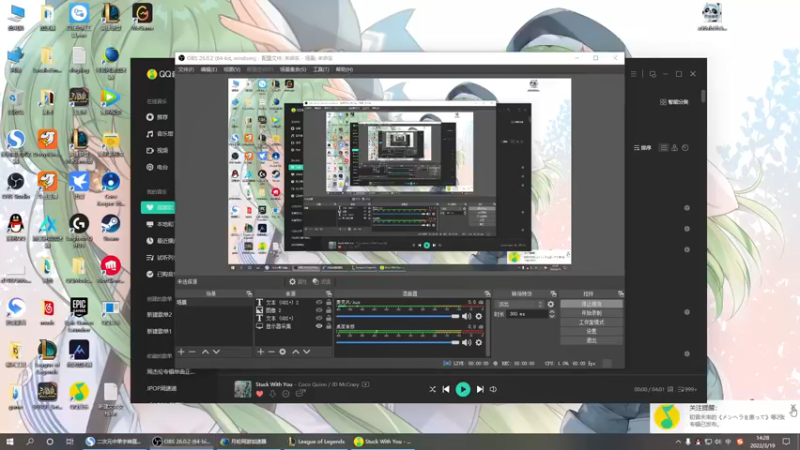The width and height of the screenshot is (800, 450).
Task: Click the 开始录制 (Start Recording) button
Action: pos(591,313)
